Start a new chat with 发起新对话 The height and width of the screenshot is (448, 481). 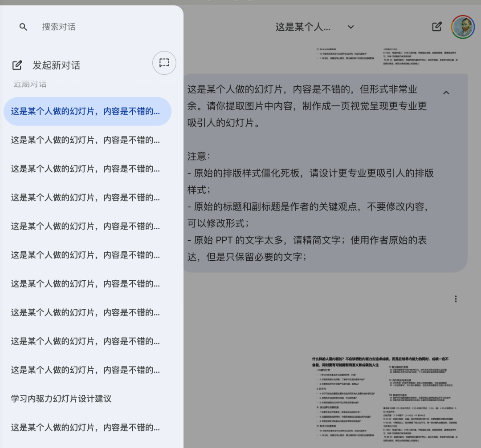tap(46, 65)
